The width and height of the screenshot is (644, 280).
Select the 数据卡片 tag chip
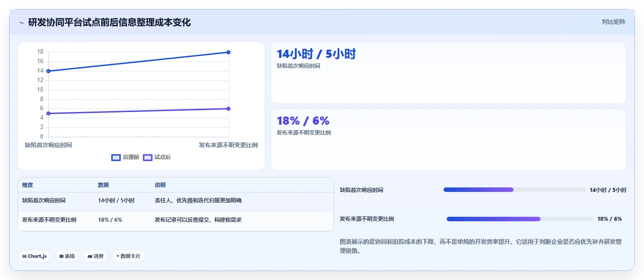128,256
